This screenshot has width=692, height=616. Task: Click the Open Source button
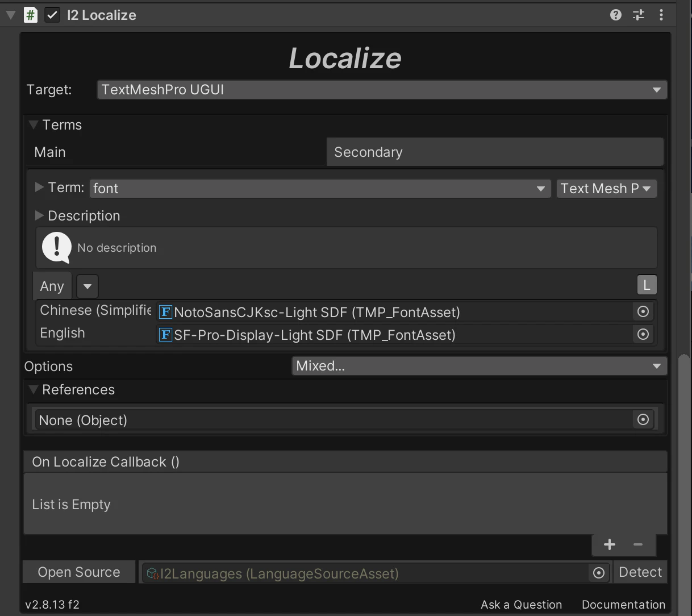coord(79,572)
